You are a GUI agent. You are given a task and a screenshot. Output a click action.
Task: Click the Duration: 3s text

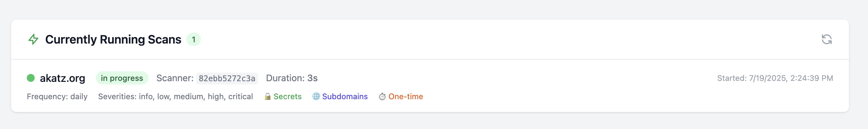pyautogui.click(x=292, y=78)
